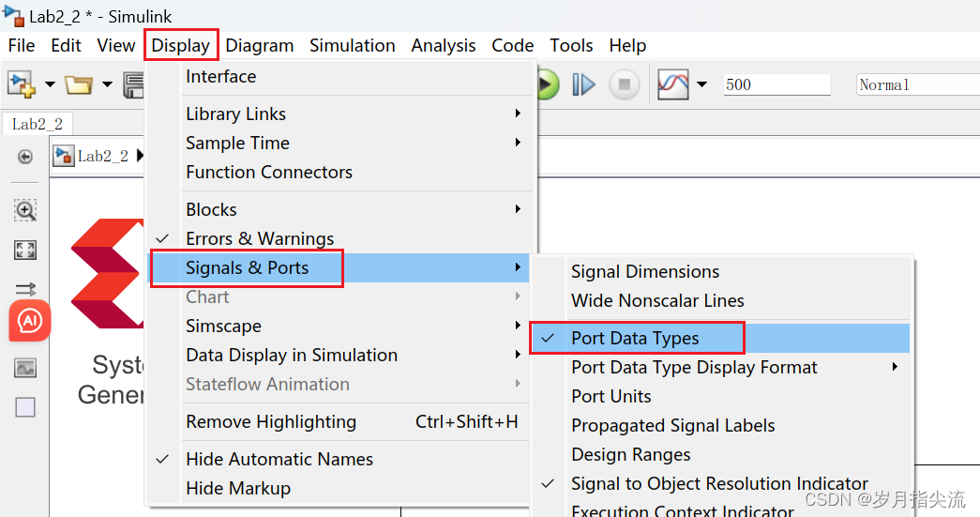Toggle Port Units display option
The image size is (980, 517).
(x=722, y=396)
